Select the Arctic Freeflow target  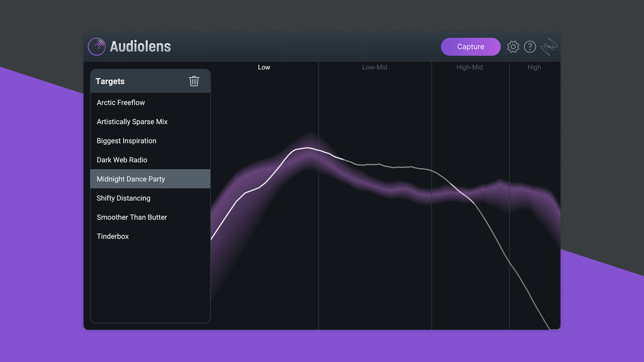[x=121, y=103]
